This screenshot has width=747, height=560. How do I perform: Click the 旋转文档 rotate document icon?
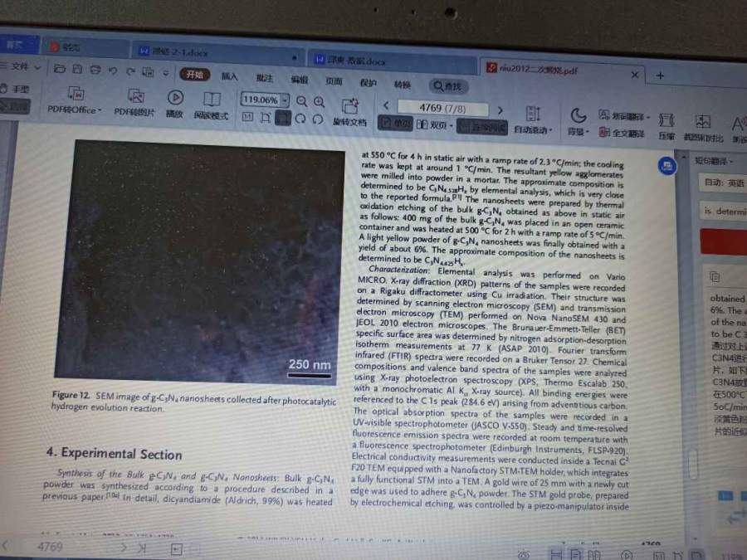pos(350,105)
